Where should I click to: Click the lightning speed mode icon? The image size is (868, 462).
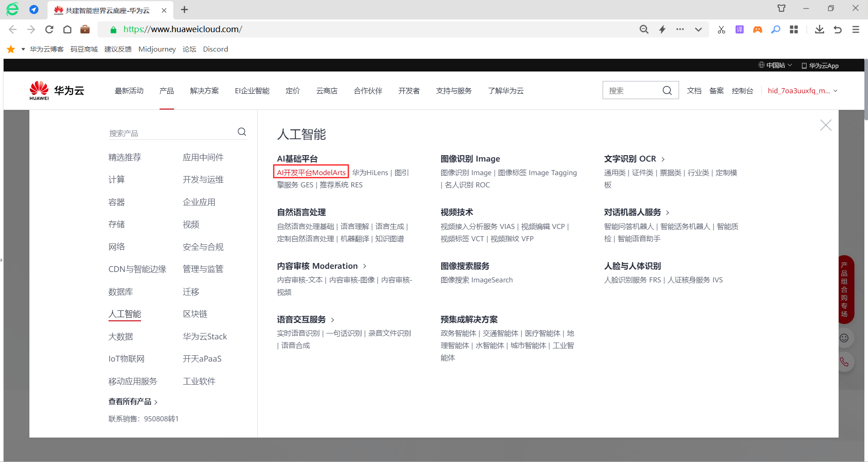click(662, 29)
